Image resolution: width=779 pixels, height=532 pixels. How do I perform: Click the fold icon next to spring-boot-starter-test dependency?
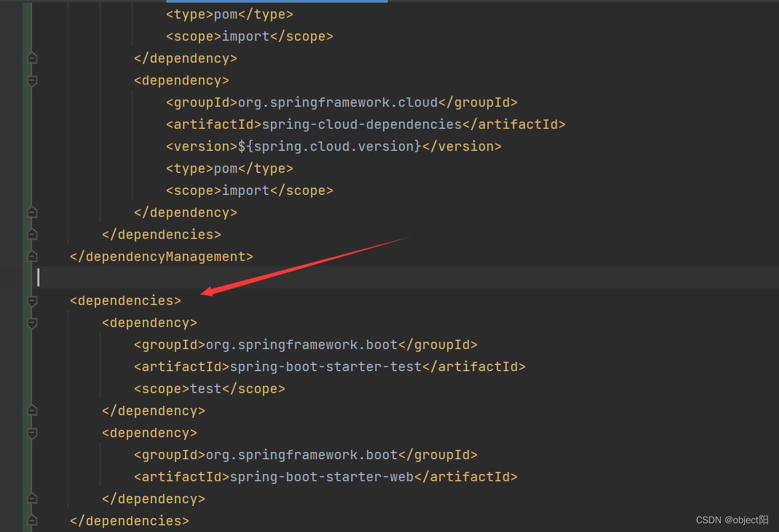pyautogui.click(x=31, y=323)
